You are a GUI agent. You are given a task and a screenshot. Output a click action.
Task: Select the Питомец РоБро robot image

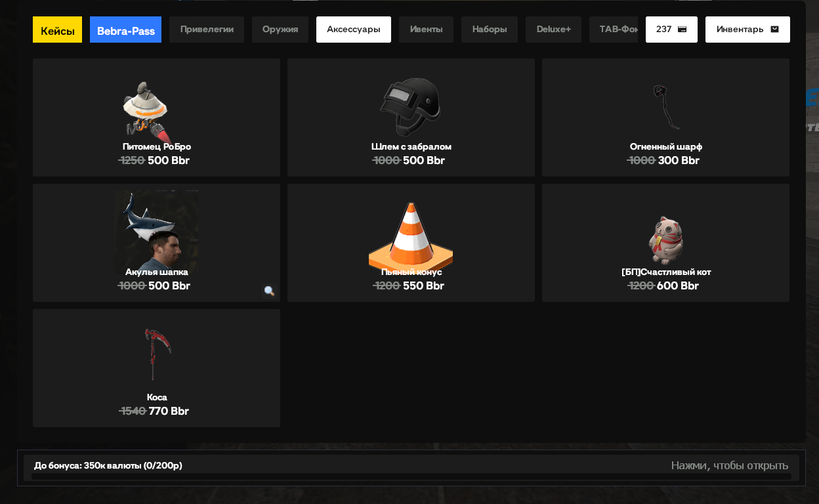click(148, 110)
